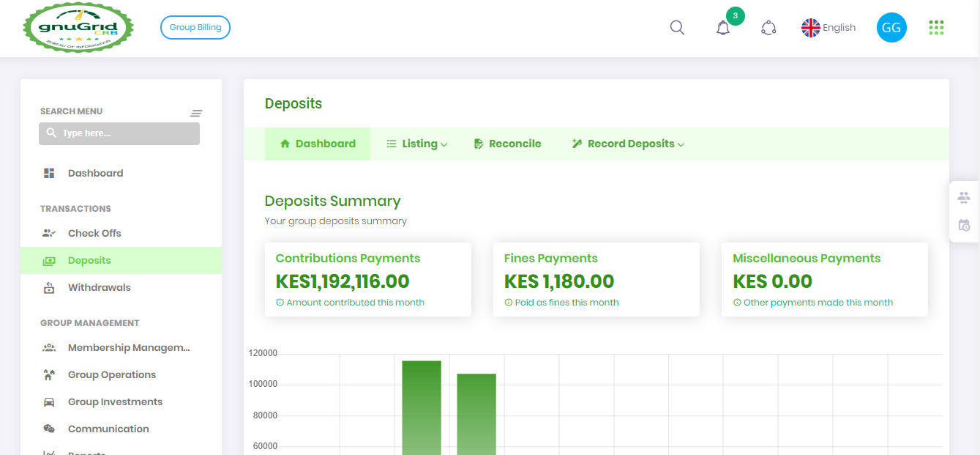
Task: Switch to the Reconcile tab
Action: click(507, 144)
